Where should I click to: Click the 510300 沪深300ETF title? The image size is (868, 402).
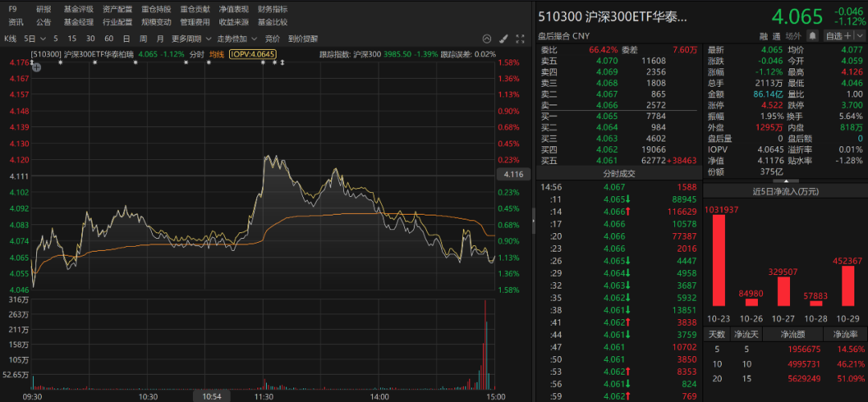[x=612, y=17]
